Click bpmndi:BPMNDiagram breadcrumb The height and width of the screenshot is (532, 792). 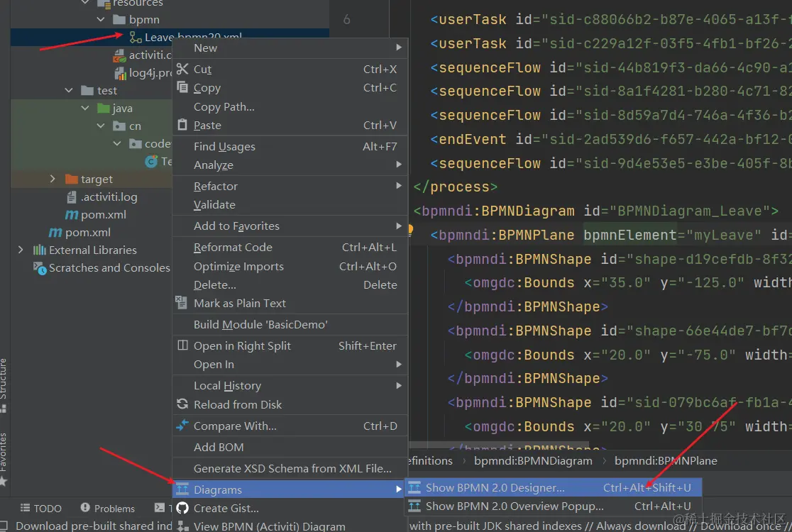coord(533,460)
